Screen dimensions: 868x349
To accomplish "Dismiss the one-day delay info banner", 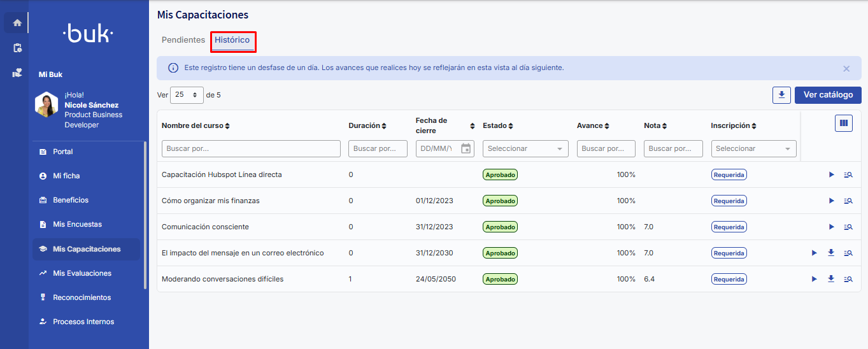I will [x=846, y=68].
